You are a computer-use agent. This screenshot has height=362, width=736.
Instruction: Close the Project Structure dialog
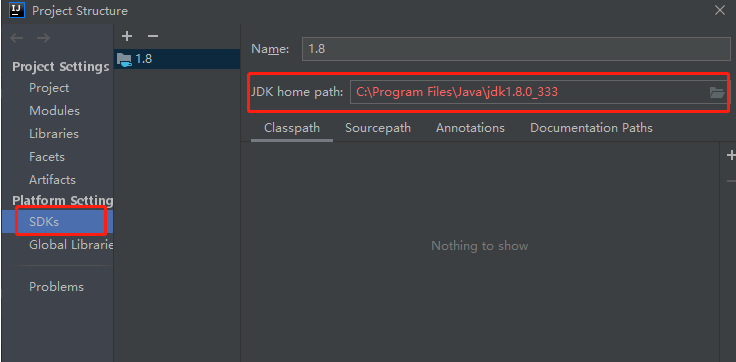click(x=720, y=10)
